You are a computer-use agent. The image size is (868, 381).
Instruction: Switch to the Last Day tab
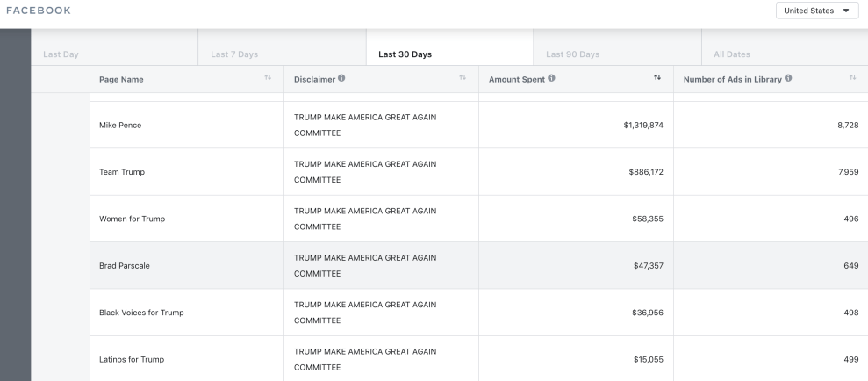(61, 54)
